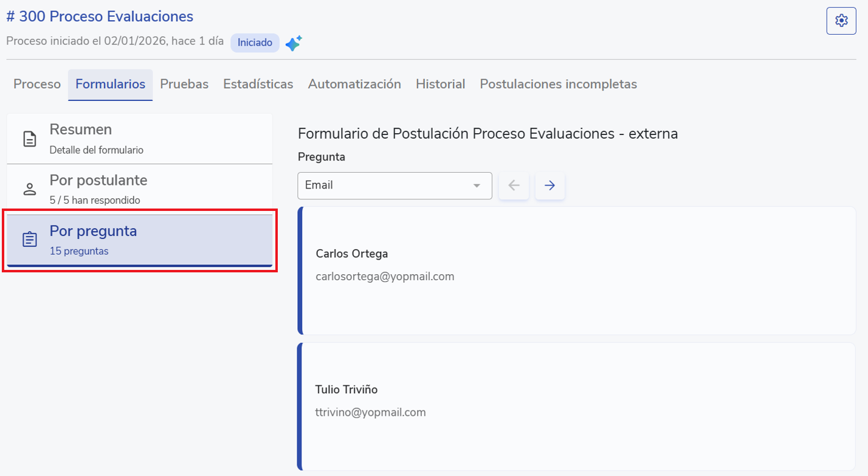Go to previous question with left arrow
Screen dimensions: 868x476
click(514, 185)
